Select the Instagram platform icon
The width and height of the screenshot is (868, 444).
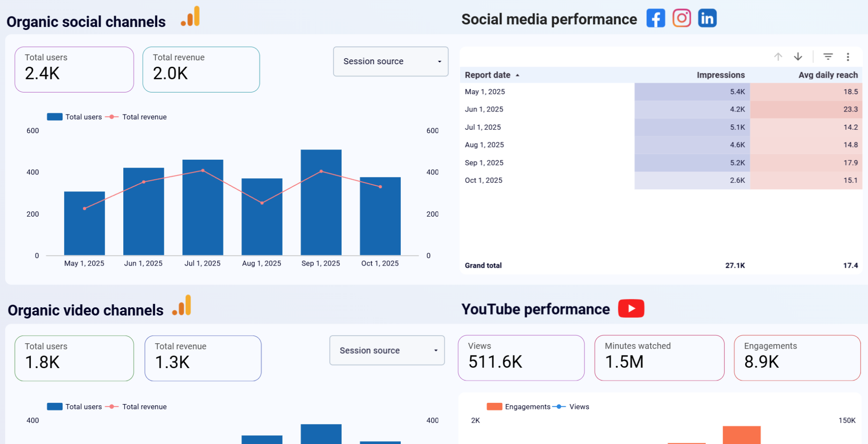pos(681,18)
